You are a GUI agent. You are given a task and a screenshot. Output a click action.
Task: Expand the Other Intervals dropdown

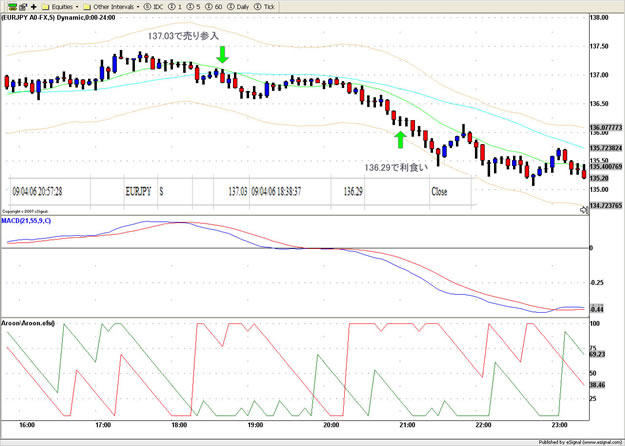pyautogui.click(x=111, y=7)
